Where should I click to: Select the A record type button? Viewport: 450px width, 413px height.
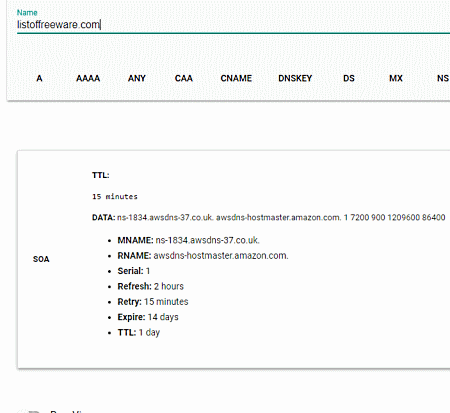[x=39, y=78]
